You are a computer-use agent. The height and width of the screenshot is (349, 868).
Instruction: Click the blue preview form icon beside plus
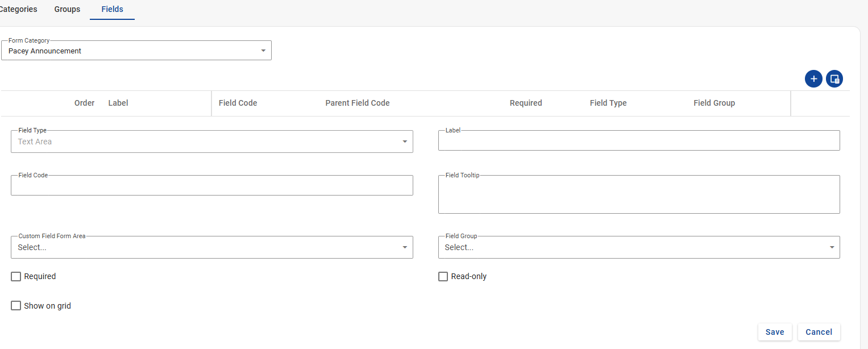834,79
